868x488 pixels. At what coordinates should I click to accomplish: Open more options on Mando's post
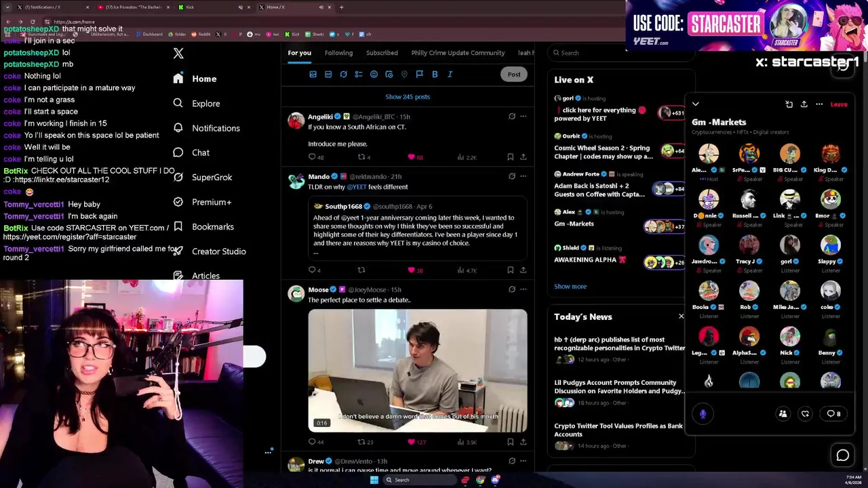[x=523, y=176]
